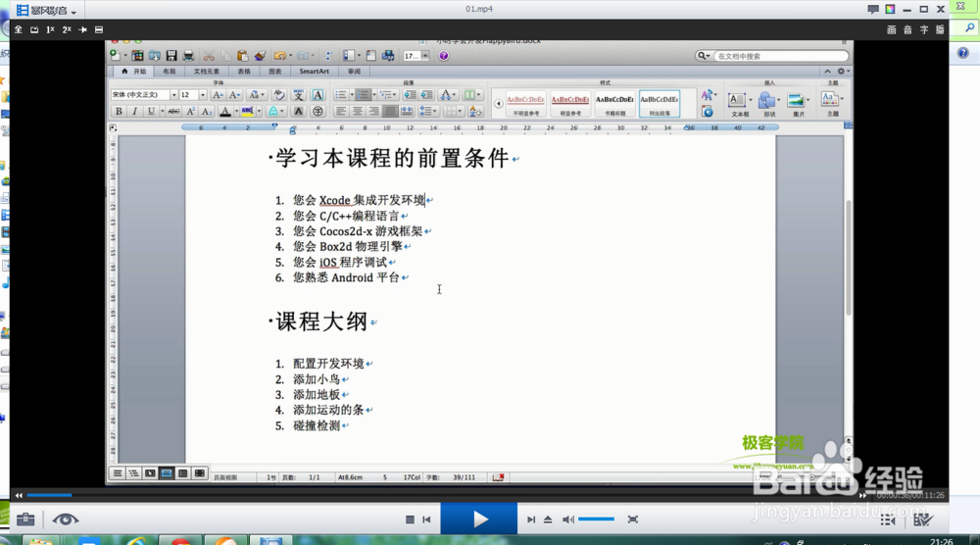Switch to the 布局 ribbon tab
This screenshot has height=545, width=980.
[170, 72]
